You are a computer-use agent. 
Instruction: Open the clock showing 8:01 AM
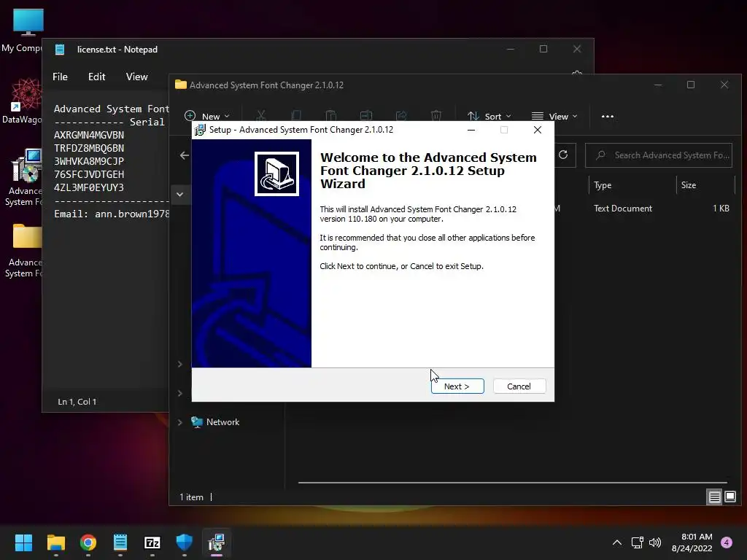[692, 542]
